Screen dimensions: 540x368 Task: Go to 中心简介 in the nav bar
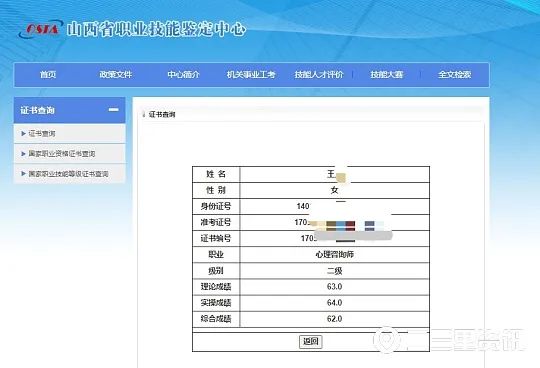[184, 74]
